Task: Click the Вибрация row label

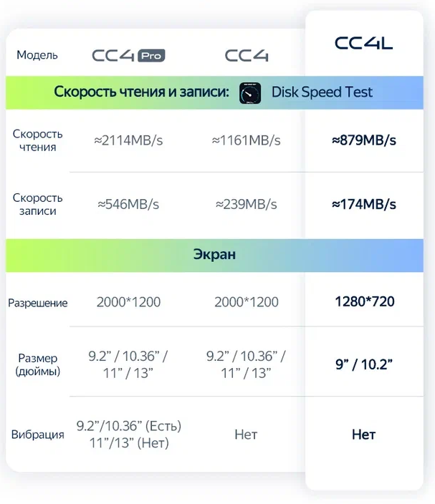Action: point(38,435)
